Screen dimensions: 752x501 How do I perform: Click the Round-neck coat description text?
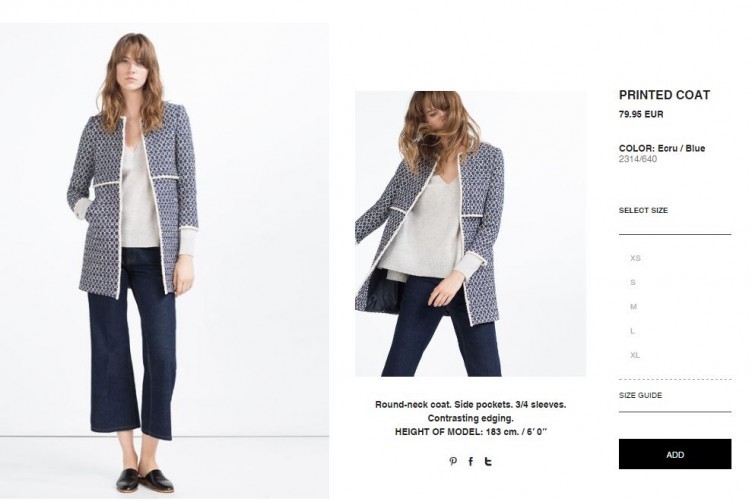[470, 404]
